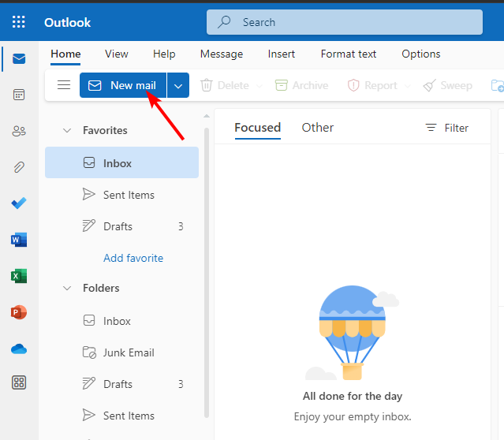
Task: Open To Do checkmark app
Action: point(19,203)
